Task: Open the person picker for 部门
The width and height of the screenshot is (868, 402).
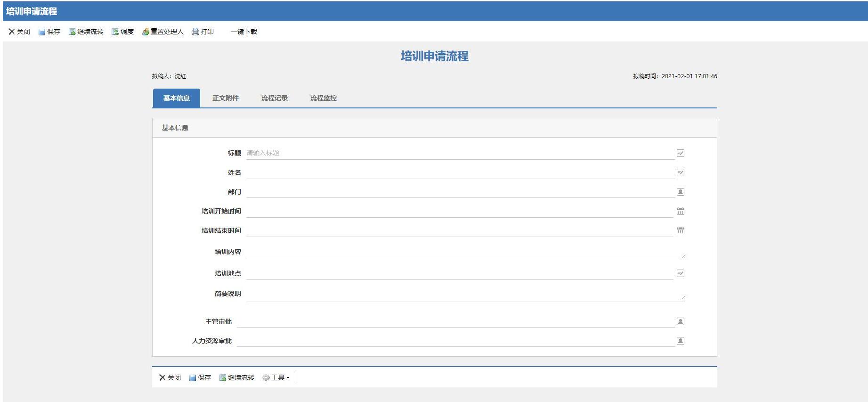Action: coord(680,192)
